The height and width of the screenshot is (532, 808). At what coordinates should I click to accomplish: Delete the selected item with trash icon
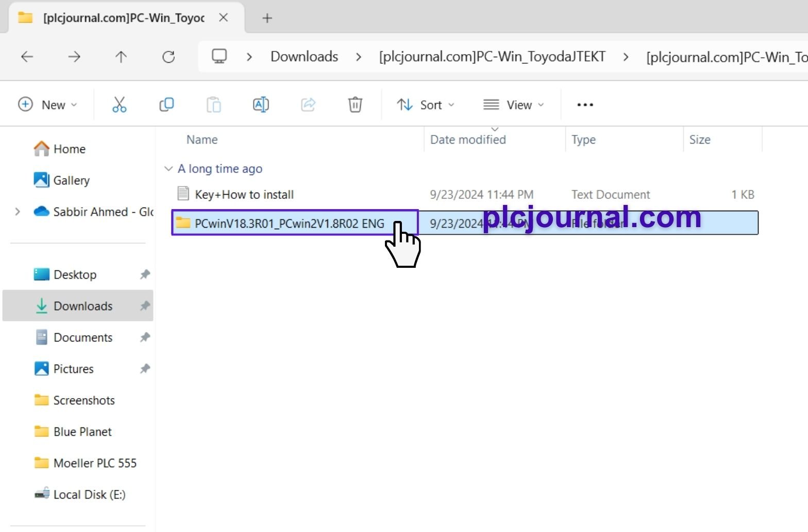pyautogui.click(x=355, y=105)
